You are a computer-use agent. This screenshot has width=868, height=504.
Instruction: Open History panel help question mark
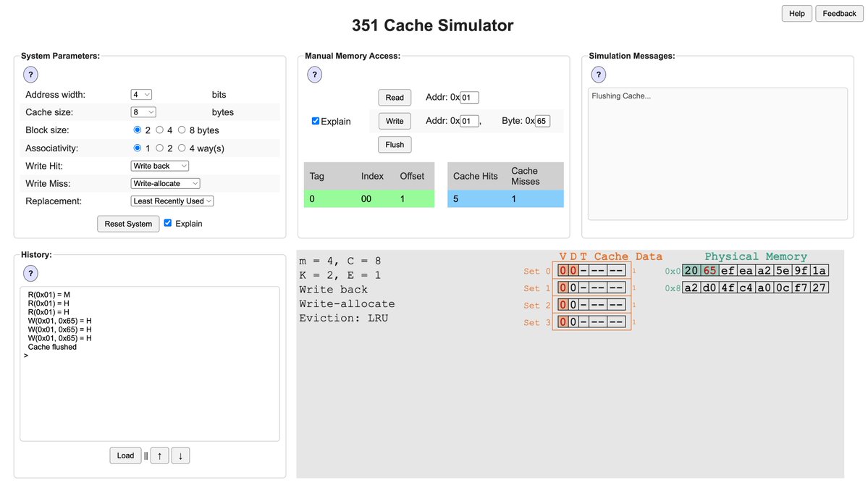click(x=30, y=273)
